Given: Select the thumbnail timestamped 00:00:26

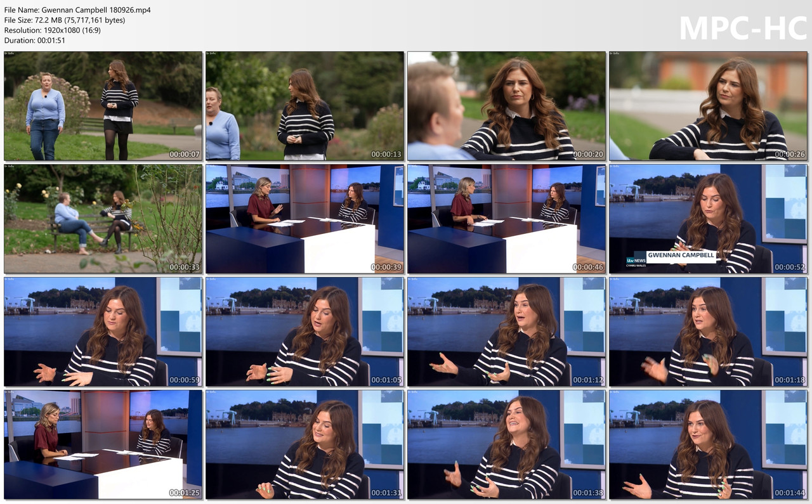Looking at the screenshot, I should click(x=708, y=106).
